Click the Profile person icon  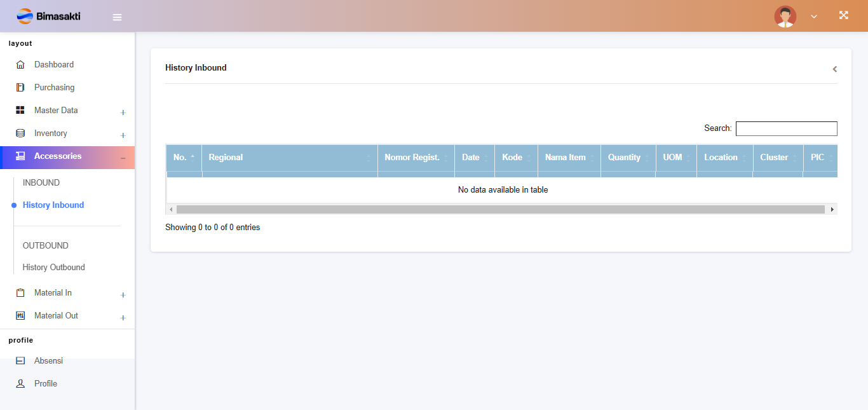click(x=20, y=384)
